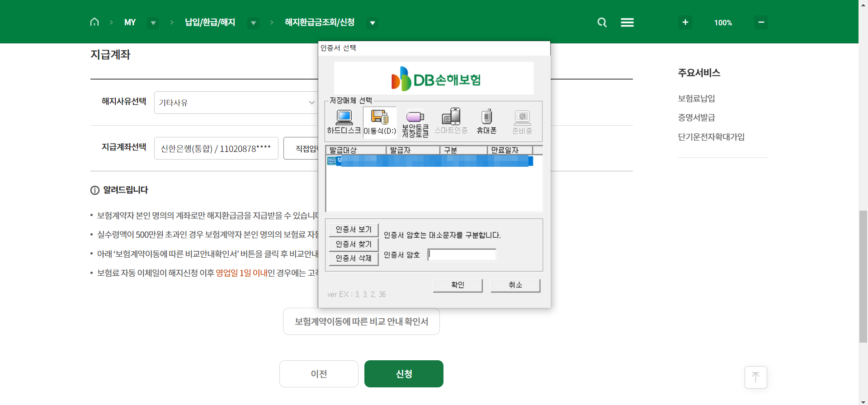Viewport: 868px width, 405px height.
Task: Open the 해지사유선택 combo box
Action: click(x=236, y=103)
